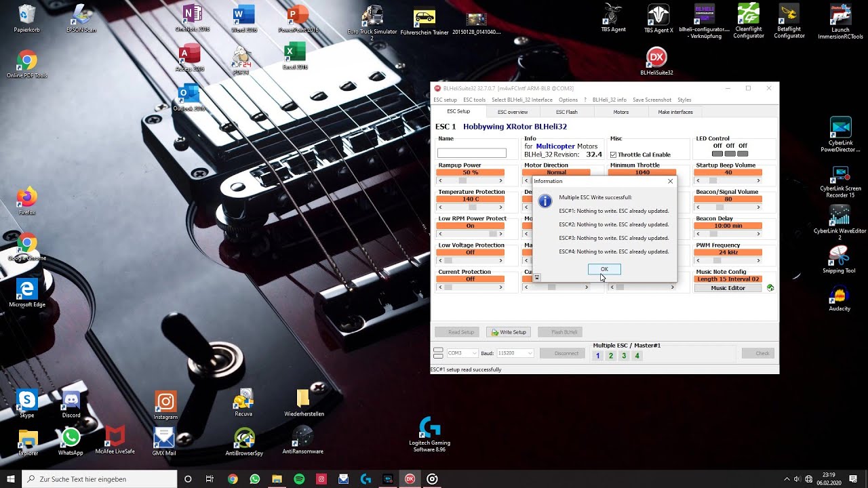868x488 pixels.
Task: Open the Baud rate 115200 dropdown
Action: coord(515,353)
